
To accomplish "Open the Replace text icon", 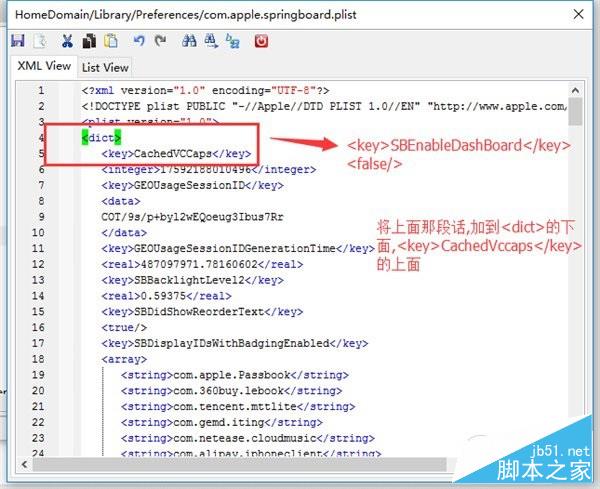I will [x=233, y=41].
